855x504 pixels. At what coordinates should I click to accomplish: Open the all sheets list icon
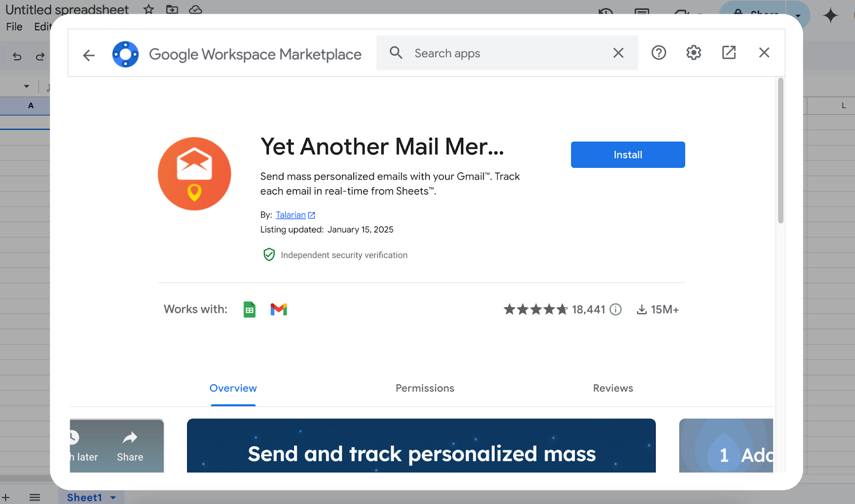coord(35,498)
